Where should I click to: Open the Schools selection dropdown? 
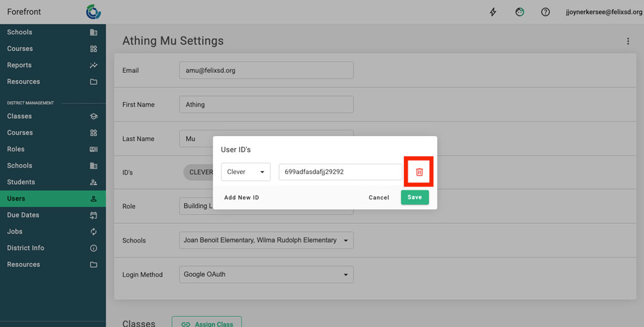tap(266, 241)
